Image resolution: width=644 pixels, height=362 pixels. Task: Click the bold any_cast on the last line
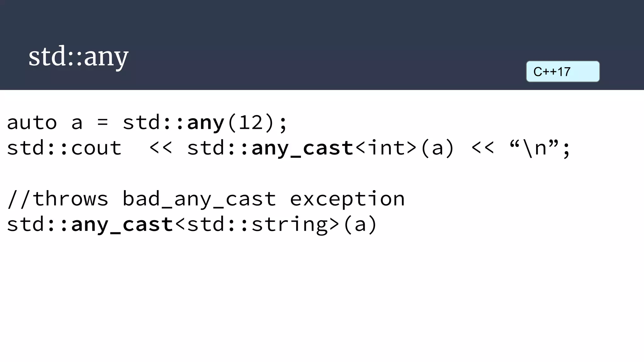tap(122, 225)
